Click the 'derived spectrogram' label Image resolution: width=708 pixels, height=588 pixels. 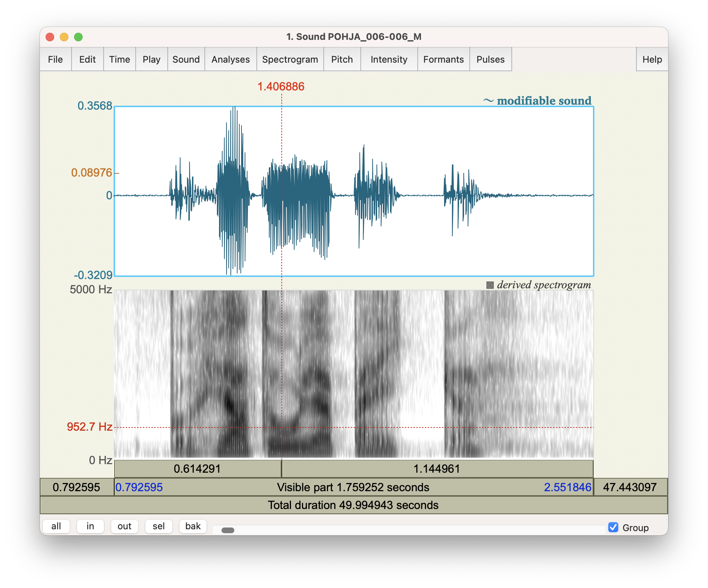(539, 285)
